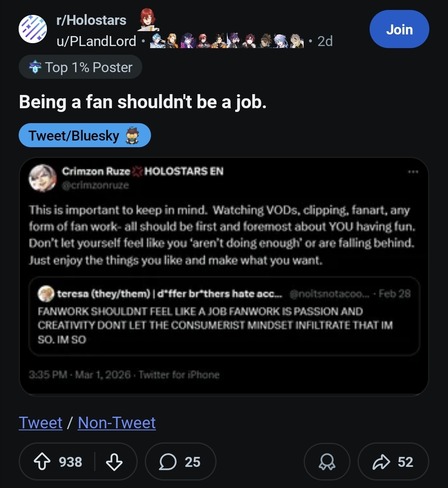The width and height of the screenshot is (448, 488).
Task: Click the share arrow icon
Action: tap(381, 461)
